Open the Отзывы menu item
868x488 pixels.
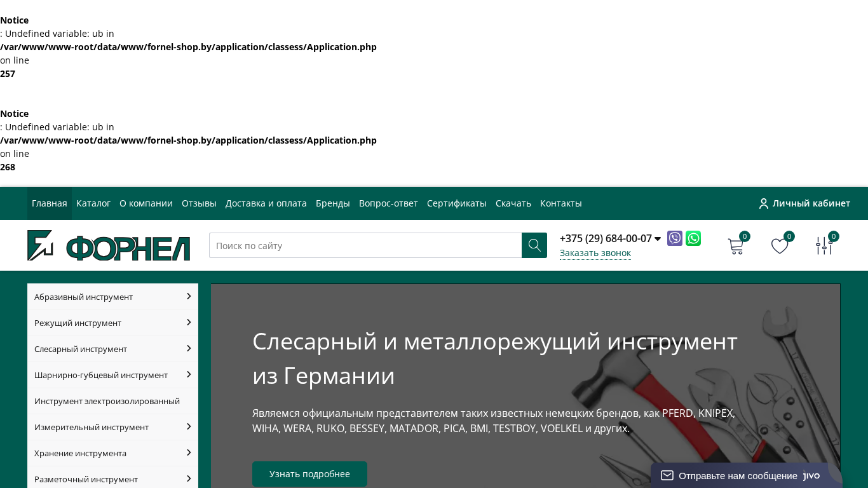[199, 203]
